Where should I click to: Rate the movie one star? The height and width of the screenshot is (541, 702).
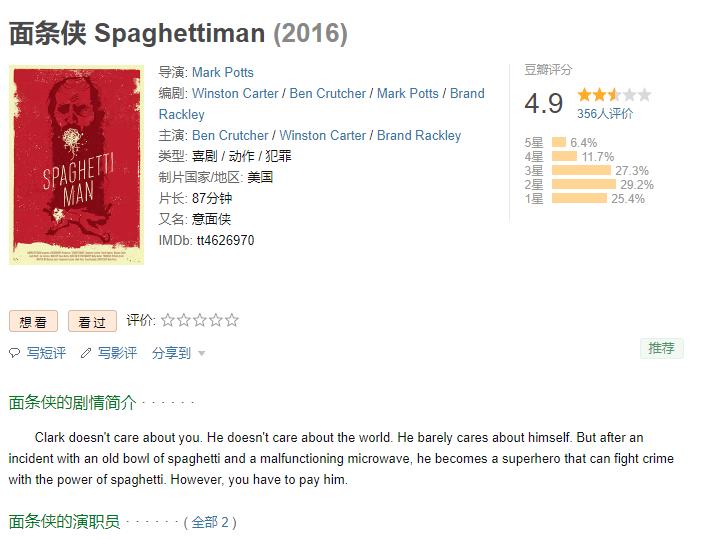167,320
